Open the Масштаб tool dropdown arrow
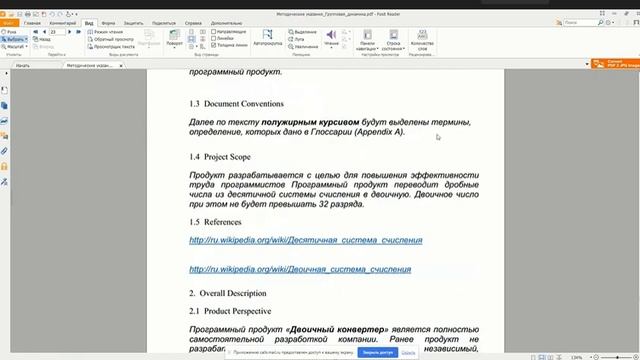The width and height of the screenshot is (640, 360). 27,47
